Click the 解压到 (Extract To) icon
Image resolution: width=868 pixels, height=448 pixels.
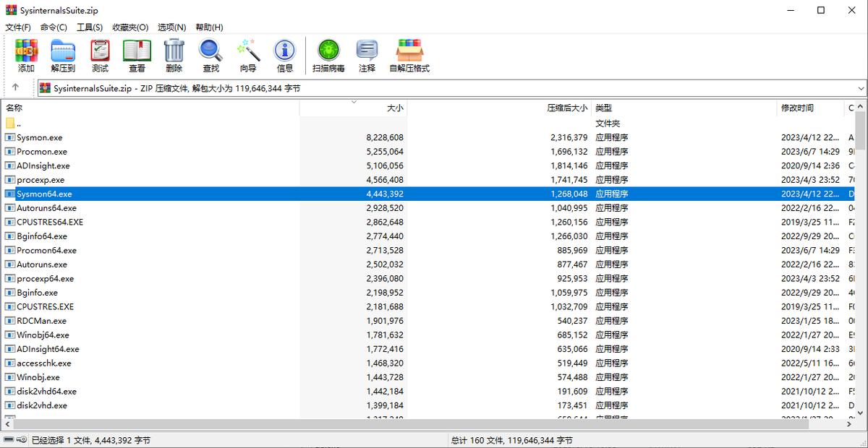point(63,54)
